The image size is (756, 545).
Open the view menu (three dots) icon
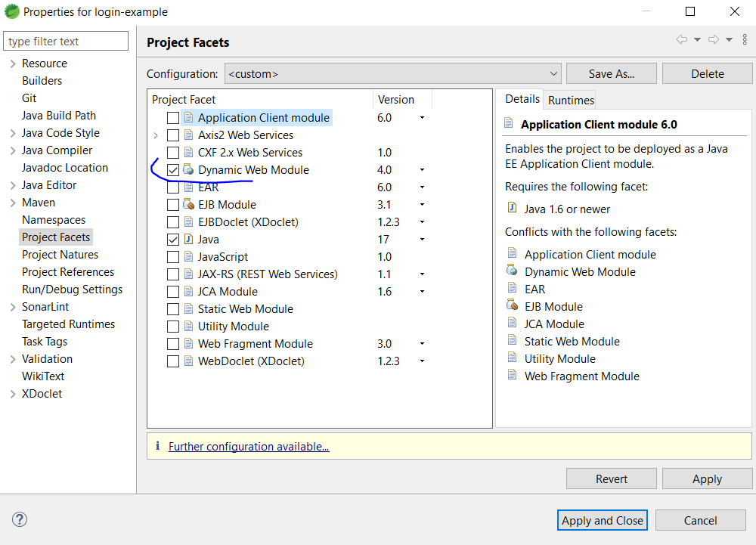(745, 39)
